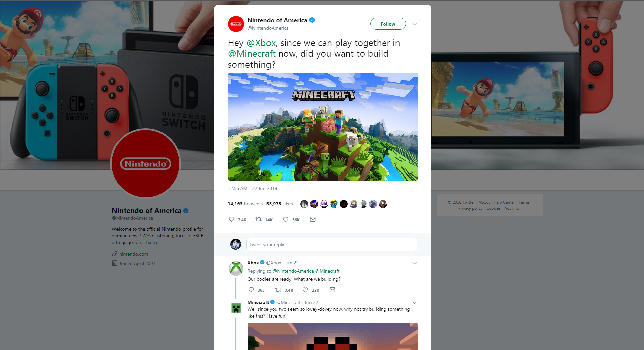
Task: Retweet the Nintendo of America tweet
Action: 258,219
